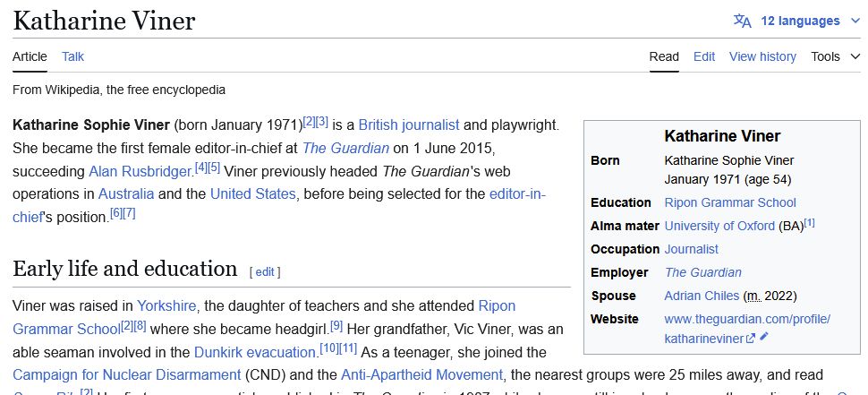Screen dimensions: 868x395
Task: Click the languages translate icon
Action: point(743,21)
